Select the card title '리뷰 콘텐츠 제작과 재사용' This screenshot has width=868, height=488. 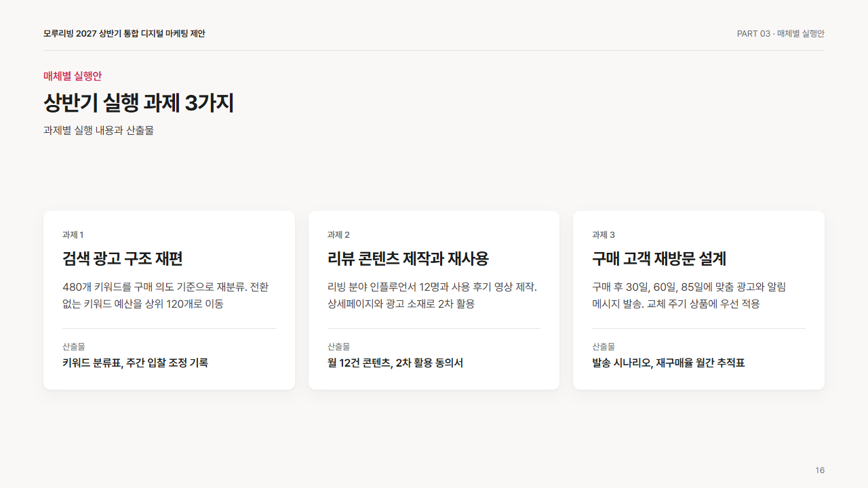point(408,259)
